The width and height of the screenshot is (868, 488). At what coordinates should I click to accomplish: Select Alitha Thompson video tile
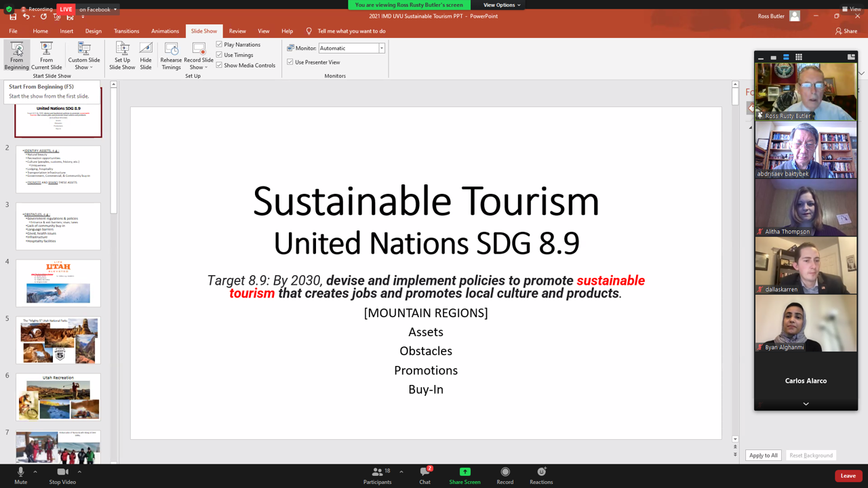[806, 207]
